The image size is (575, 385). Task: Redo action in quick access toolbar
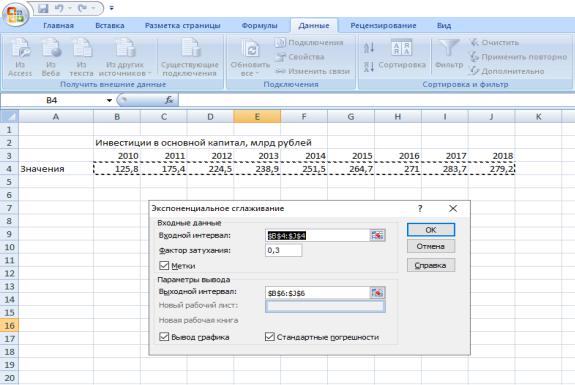[83, 8]
